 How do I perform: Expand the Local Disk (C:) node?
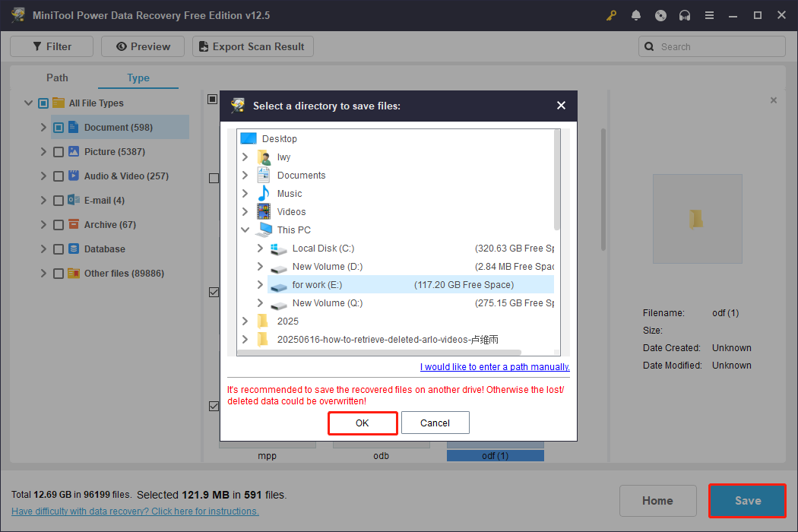tap(260, 248)
